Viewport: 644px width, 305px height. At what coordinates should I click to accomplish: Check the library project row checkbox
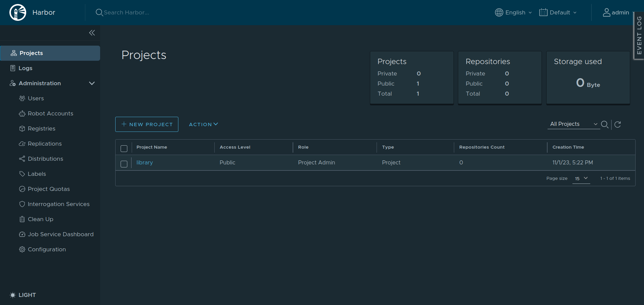pos(124,164)
